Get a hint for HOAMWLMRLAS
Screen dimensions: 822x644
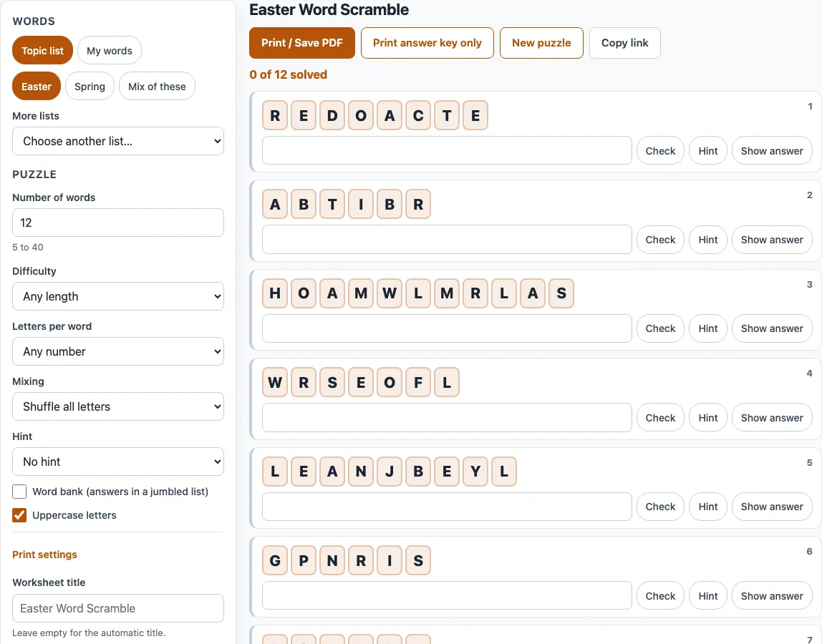click(707, 328)
